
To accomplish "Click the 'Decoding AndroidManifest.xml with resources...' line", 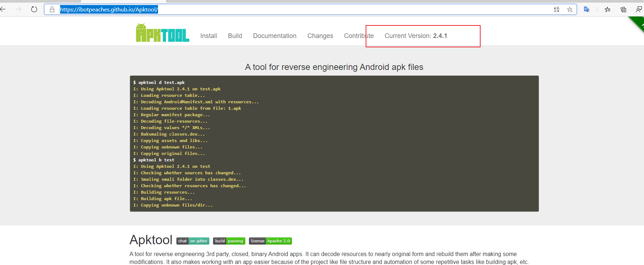I will (196, 102).
